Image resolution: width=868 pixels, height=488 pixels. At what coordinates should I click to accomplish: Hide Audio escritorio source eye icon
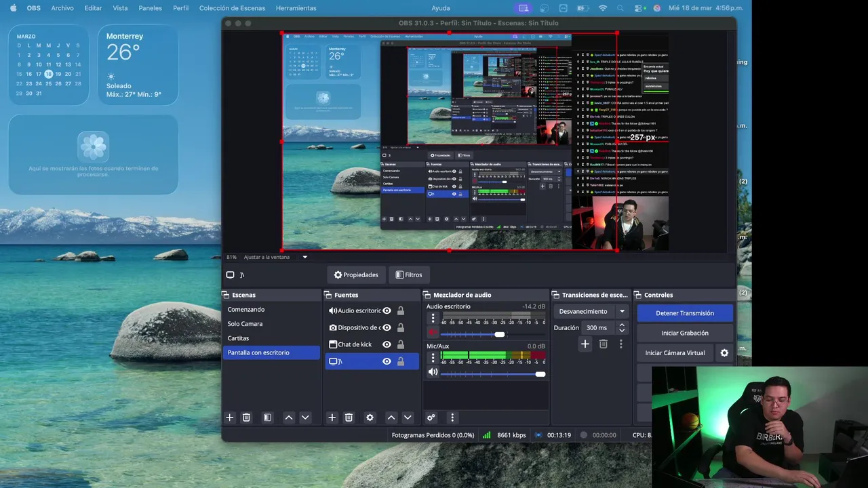point(387,311)
